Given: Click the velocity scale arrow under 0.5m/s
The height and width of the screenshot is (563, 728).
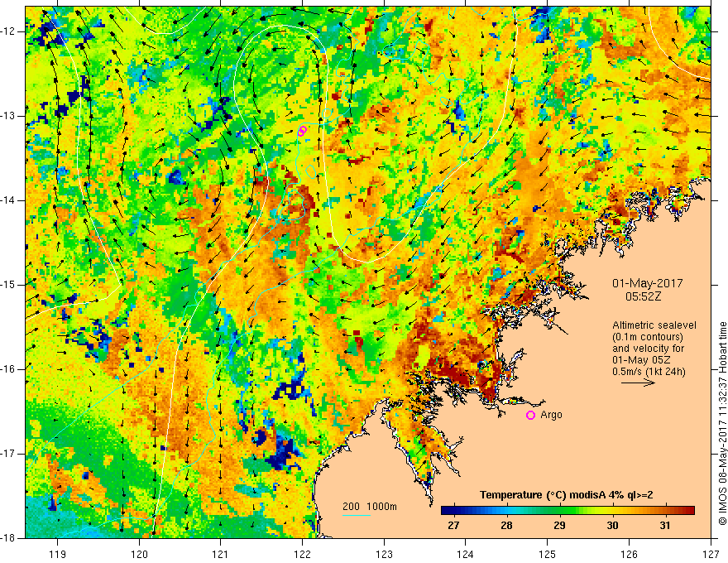Looking at the screenshot, I should pyautogui.click(x=638, y=383).
